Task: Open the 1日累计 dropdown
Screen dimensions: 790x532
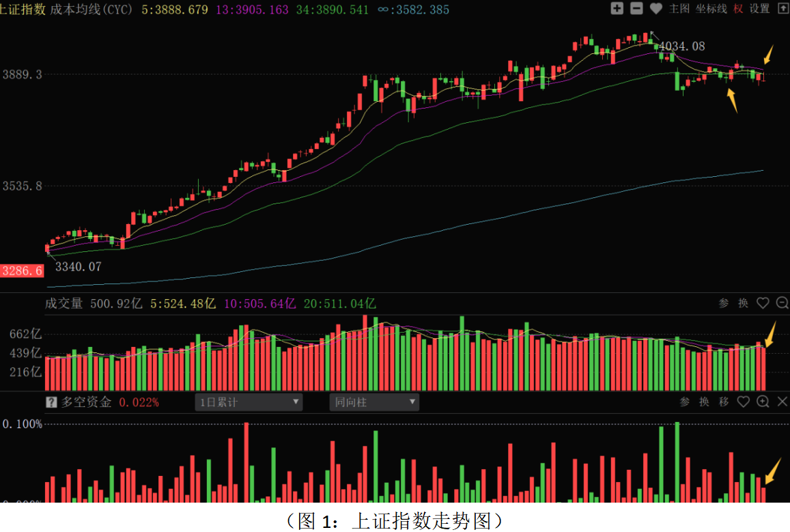Action: pos(249,402)
